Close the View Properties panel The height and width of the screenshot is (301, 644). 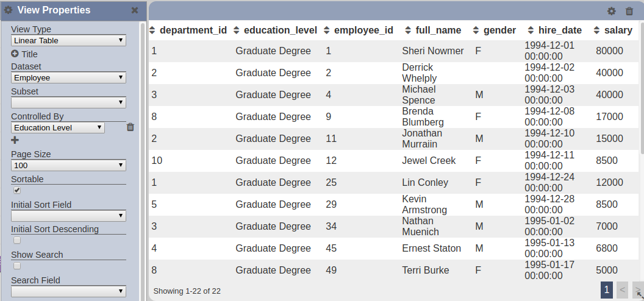tap(134, 10)
